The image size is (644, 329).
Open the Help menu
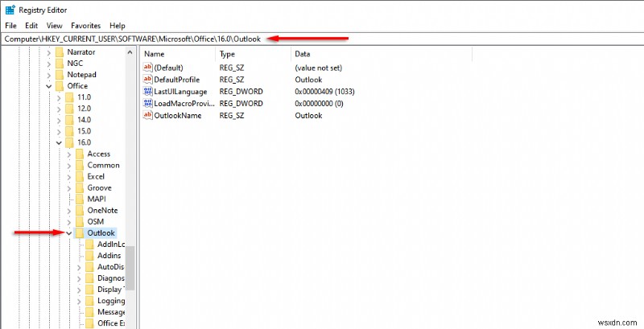coord(117,26)
